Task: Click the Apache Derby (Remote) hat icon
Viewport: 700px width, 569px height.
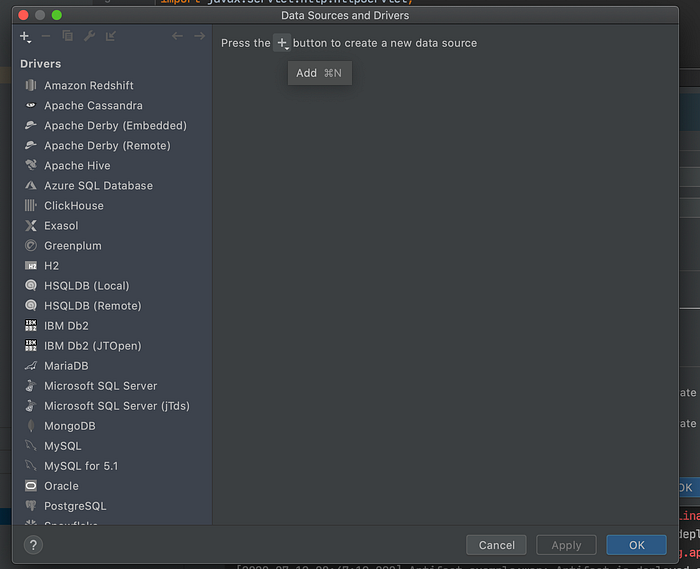Action: [31, 145]
